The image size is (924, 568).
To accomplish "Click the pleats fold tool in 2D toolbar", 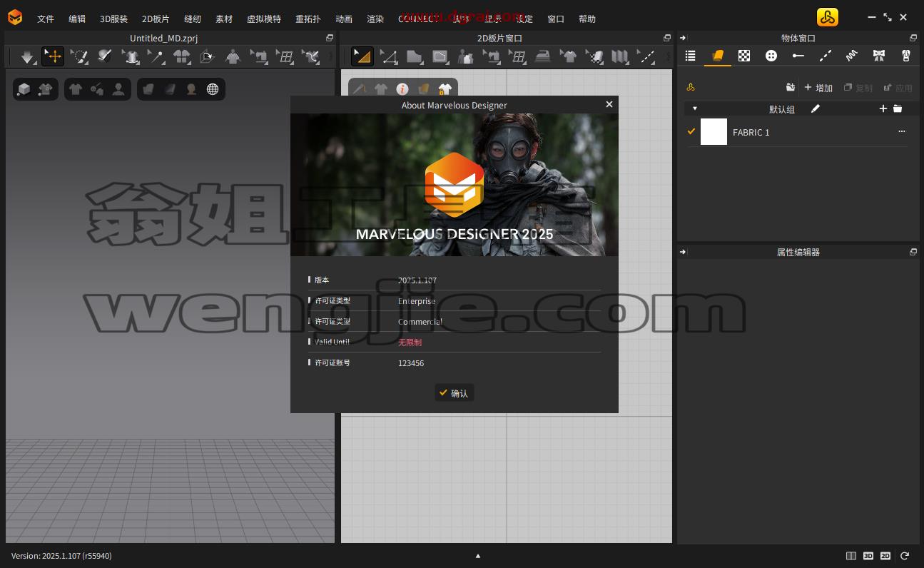I will click(x=620, y=56).
